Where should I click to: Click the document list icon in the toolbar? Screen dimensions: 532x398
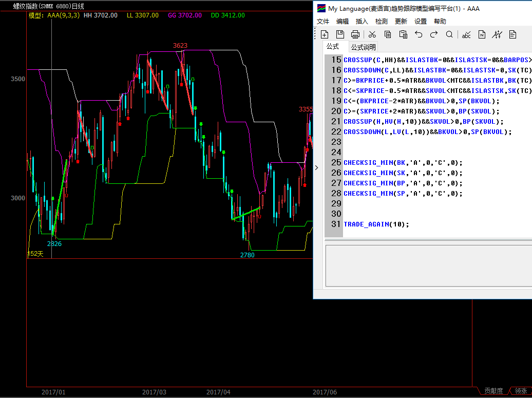coord(512,34)
